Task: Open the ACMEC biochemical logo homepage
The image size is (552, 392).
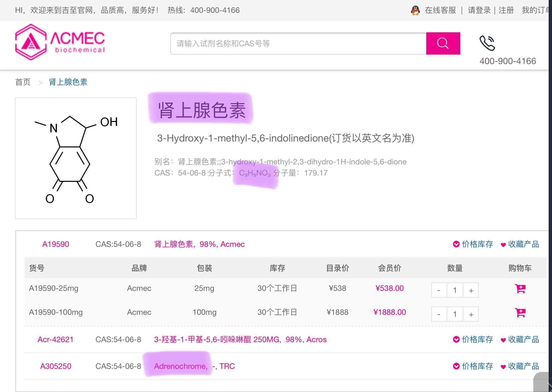Action: tap(60, 42)
